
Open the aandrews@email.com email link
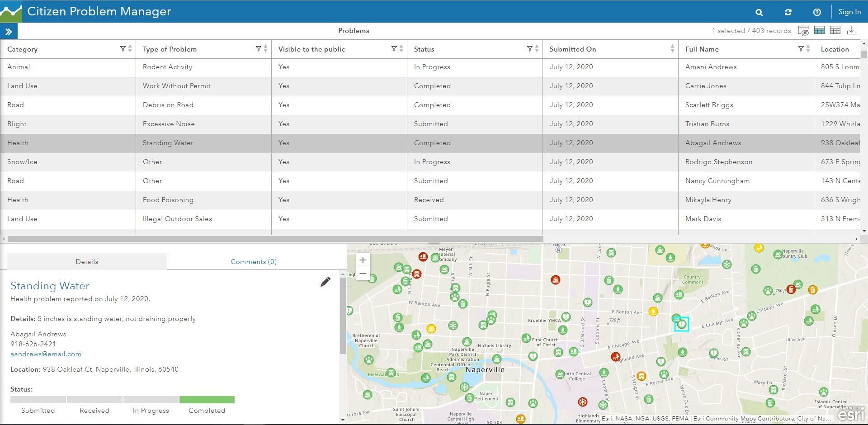point(46,354)
